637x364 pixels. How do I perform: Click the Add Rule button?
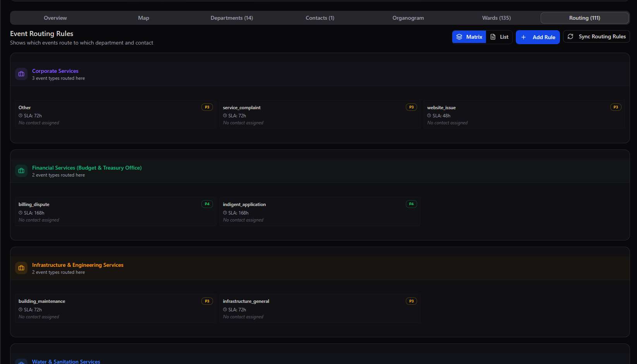click(538, 37)
